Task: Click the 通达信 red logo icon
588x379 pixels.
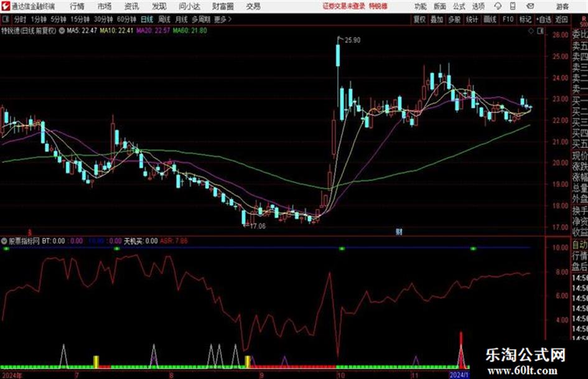Action: click(x=5, y=6)
